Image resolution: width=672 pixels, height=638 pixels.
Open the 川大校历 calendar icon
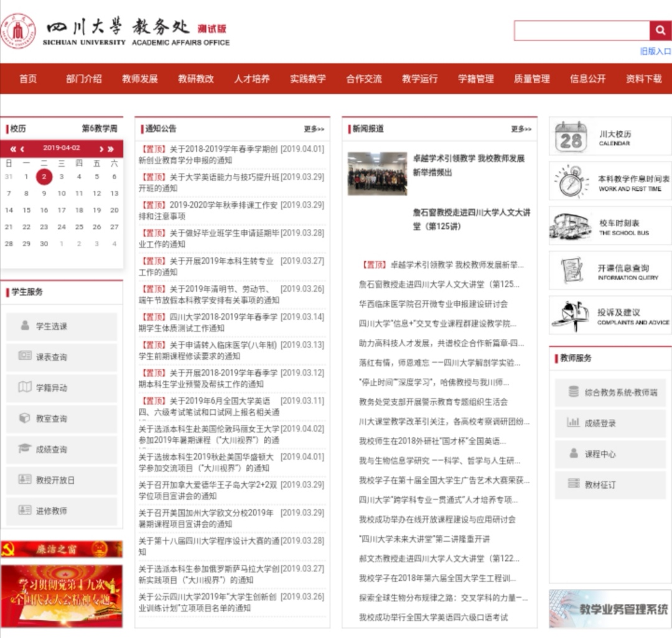pyautogui.click(x=571, y=137)
